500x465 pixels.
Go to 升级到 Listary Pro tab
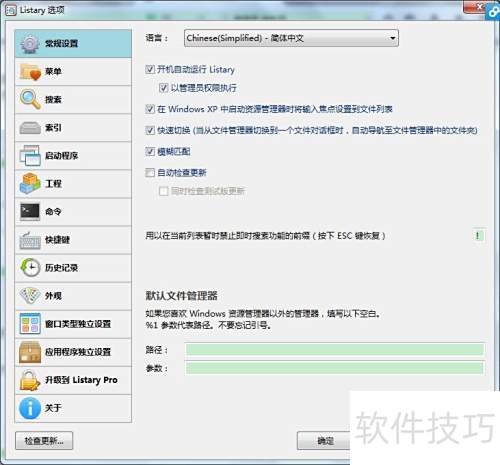click(x=73, y=380)
